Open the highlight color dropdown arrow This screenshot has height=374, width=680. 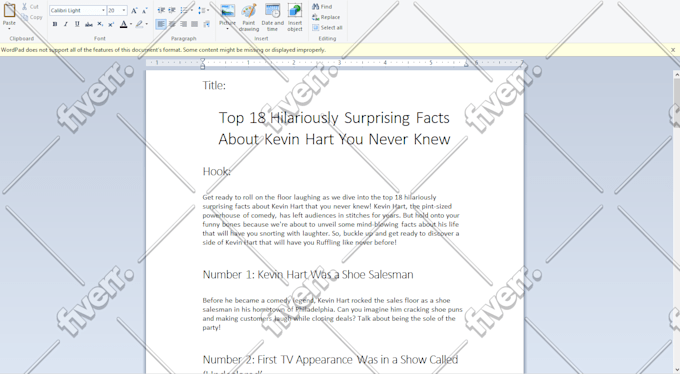pyautogui.click(x=147, y=24)
